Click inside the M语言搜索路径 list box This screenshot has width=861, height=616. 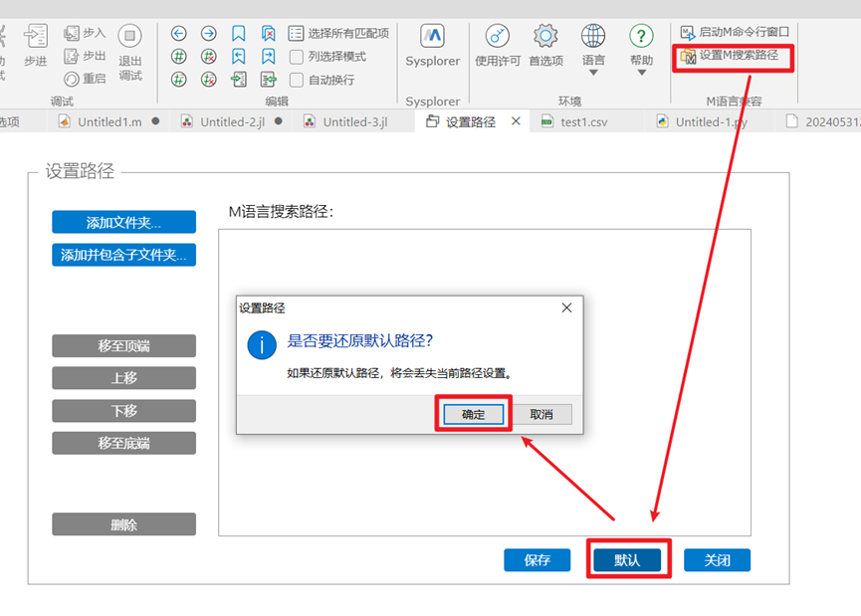[x=485, y=383]
